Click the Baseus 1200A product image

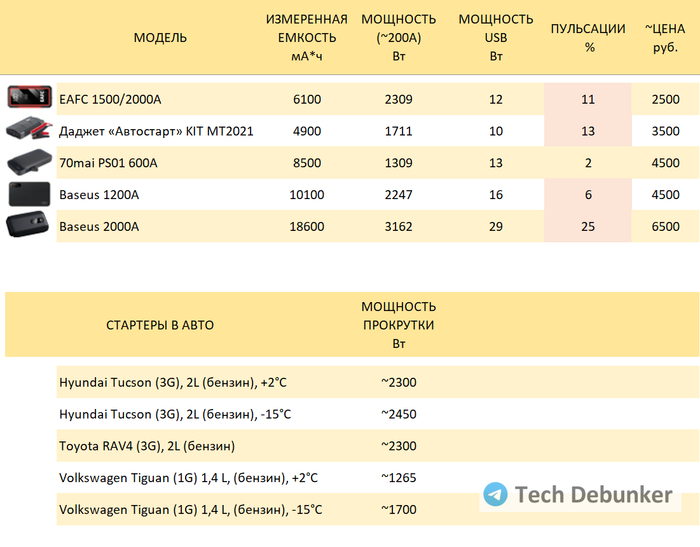tap(30, 194)
